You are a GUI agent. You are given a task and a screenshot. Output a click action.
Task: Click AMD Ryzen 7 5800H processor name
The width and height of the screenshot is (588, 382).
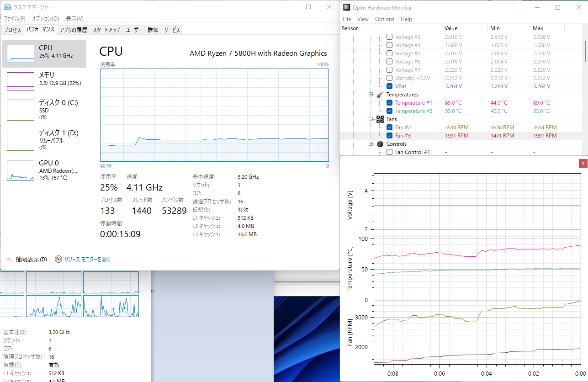258,53
